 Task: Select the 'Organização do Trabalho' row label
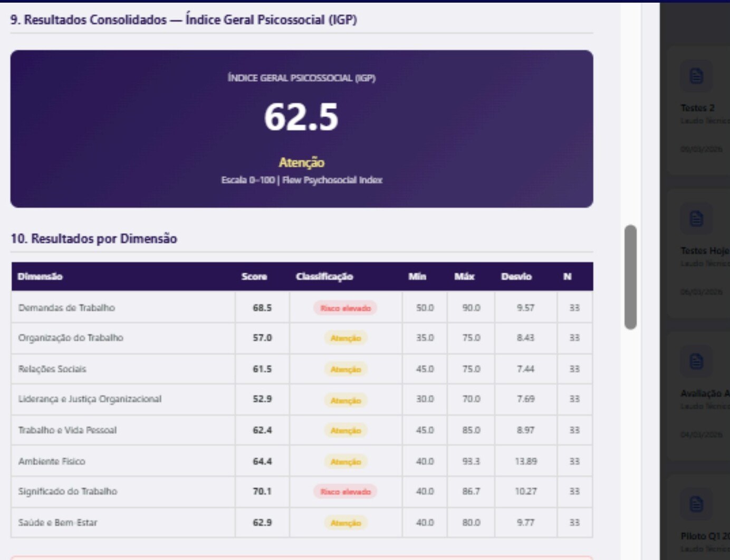click(x=71, y=338)
